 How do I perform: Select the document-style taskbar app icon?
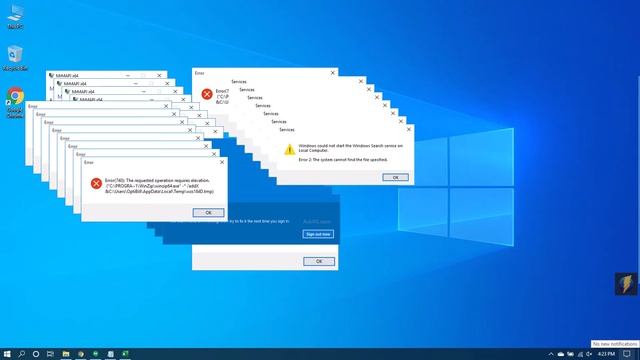pyautogui.click(x=111, y=354)
